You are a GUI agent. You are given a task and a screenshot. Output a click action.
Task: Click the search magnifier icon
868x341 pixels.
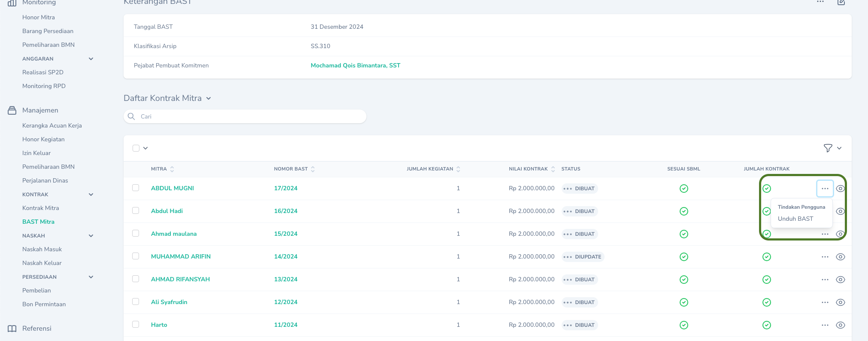131,116
